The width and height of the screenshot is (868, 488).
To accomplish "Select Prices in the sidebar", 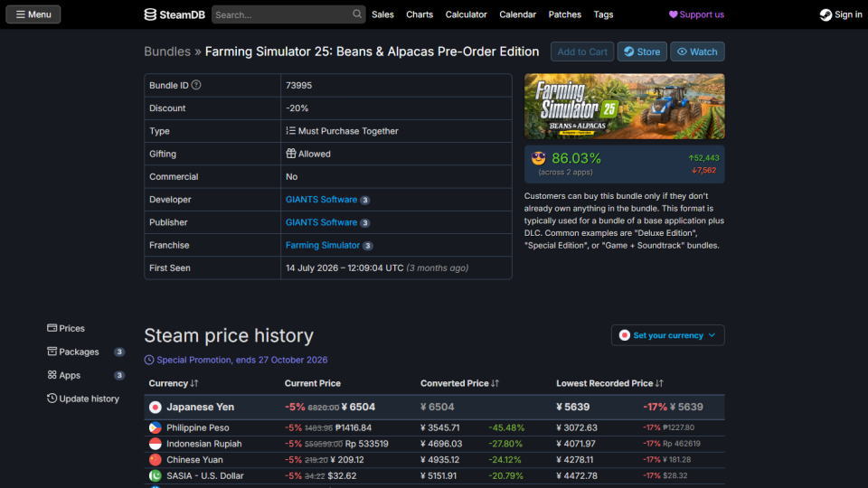I will (66, 328).
